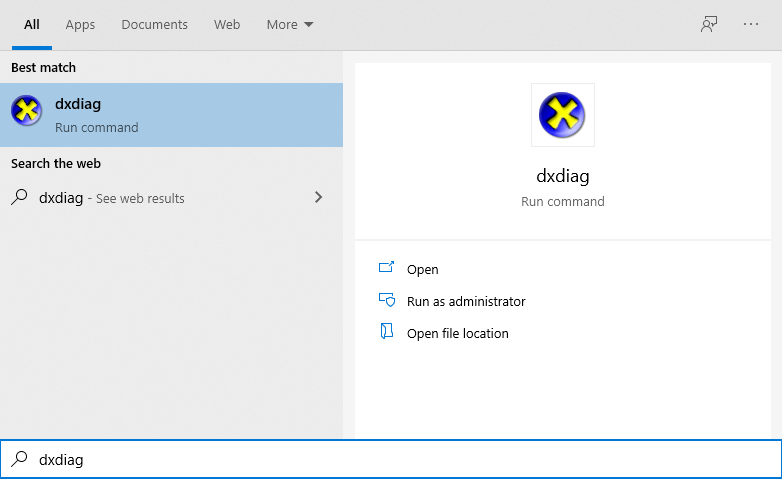The width and height of the screenshot is (782, 479).
Task: Switch to the Apps tab
Action: tap(80, 24)
